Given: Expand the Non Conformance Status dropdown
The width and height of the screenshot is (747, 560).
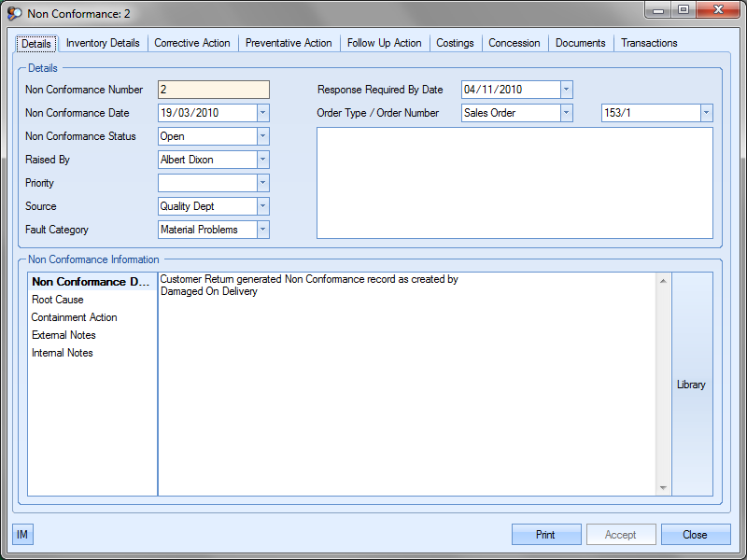Looking at the screenshot, I should pos(262,136).
